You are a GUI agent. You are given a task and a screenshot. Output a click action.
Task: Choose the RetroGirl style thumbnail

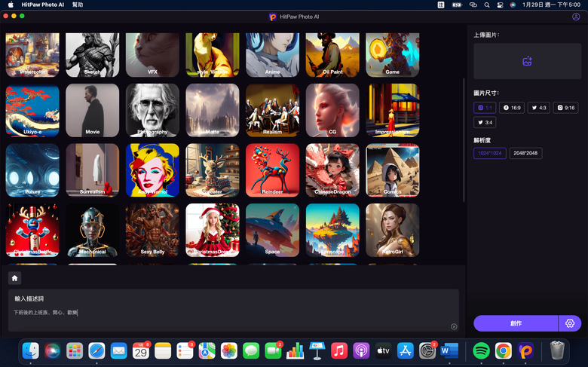(393, 230)
